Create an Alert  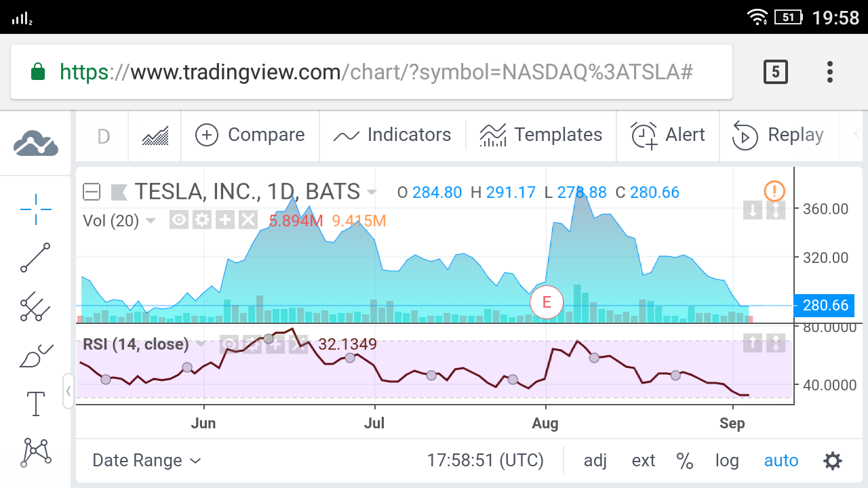668,135
